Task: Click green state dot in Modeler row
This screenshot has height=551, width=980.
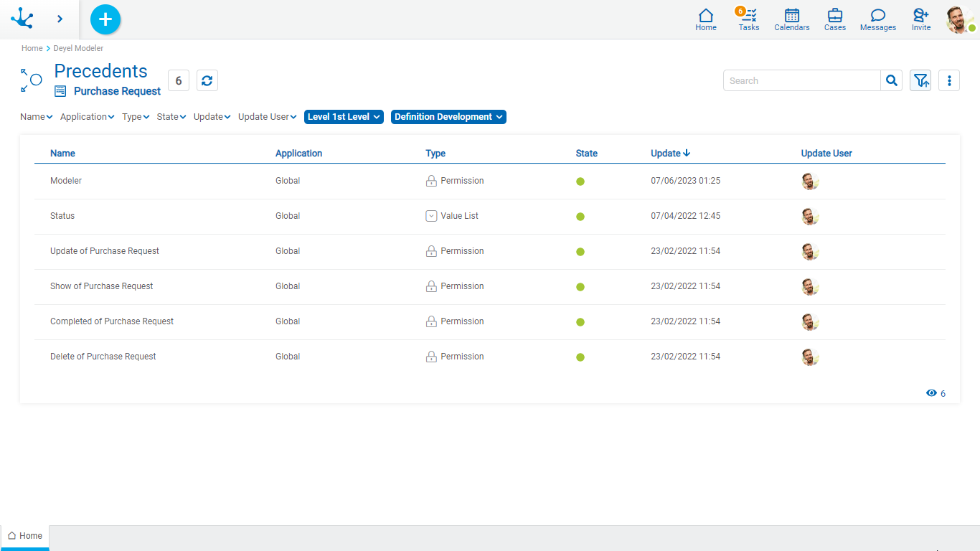Action: point(580,182)
